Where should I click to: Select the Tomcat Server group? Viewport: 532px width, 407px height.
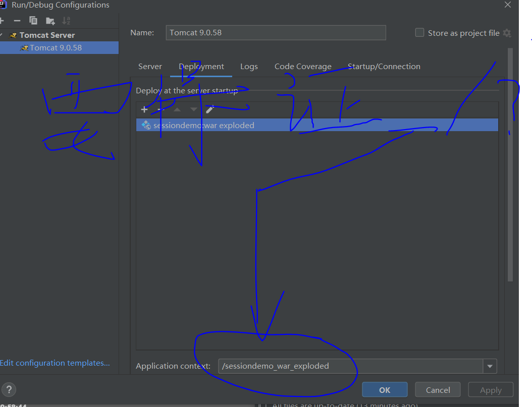47,35
